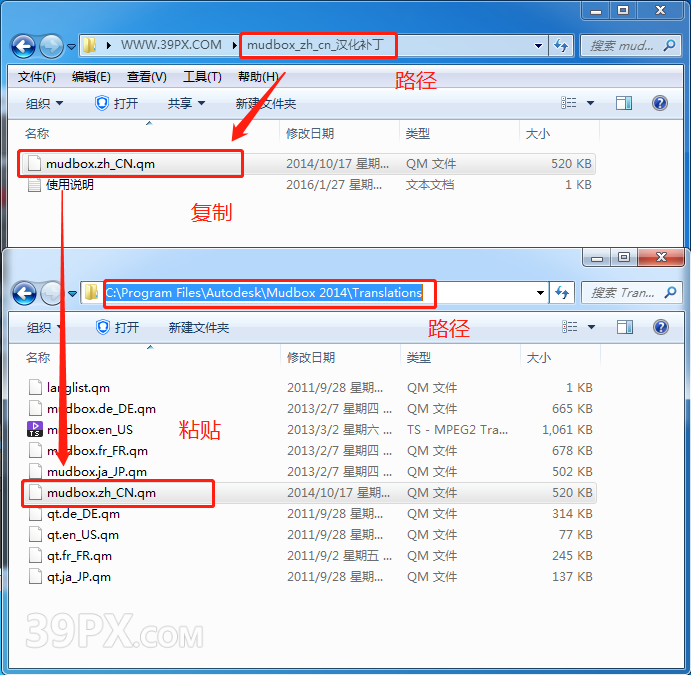Screen dimensions: 691x675
Task: Expand the 共享 dropdown in the toolbar
Action: [x=186, y=103]
